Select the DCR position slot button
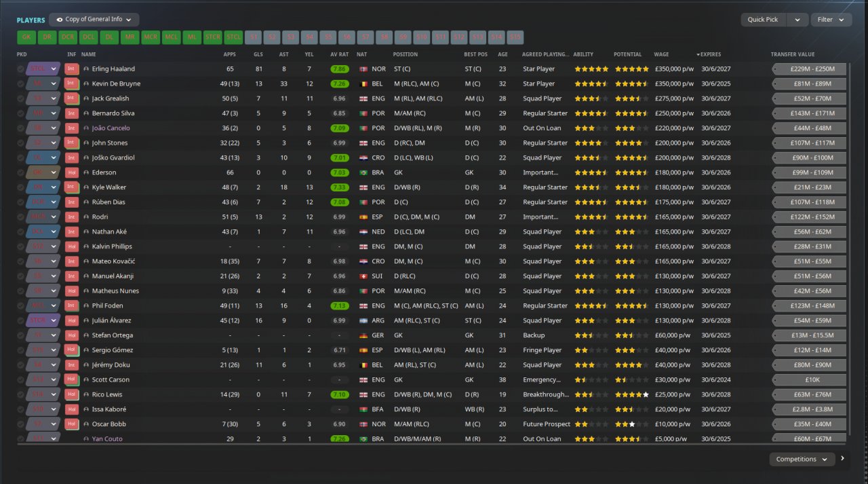Screen dimensions: 868x484 click(68, 37)
